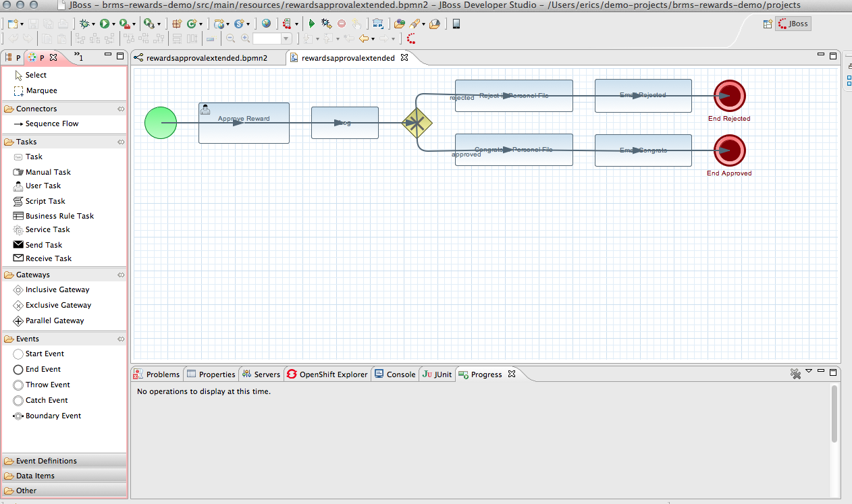The image size is (852, 504).
Task: Select User Task palette entry
Action: pos(37,186)
